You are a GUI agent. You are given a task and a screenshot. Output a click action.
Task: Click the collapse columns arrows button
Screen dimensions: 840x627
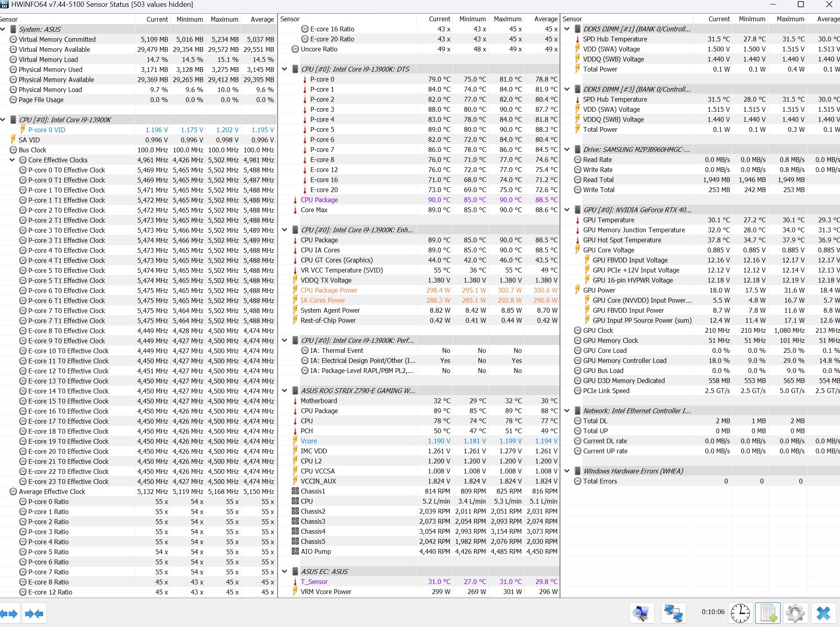point(34,614)
